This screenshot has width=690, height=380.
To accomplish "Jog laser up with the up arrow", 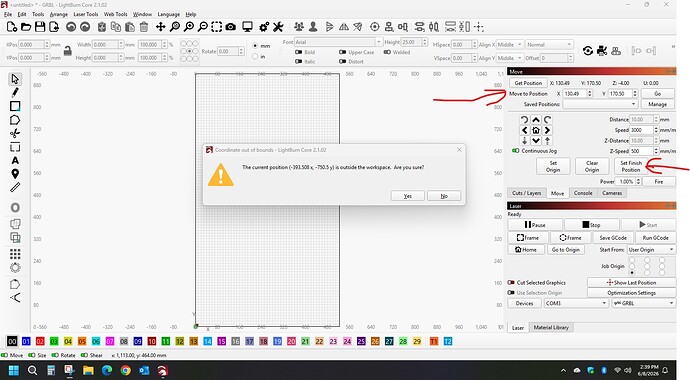I will [x=536, y=120].
